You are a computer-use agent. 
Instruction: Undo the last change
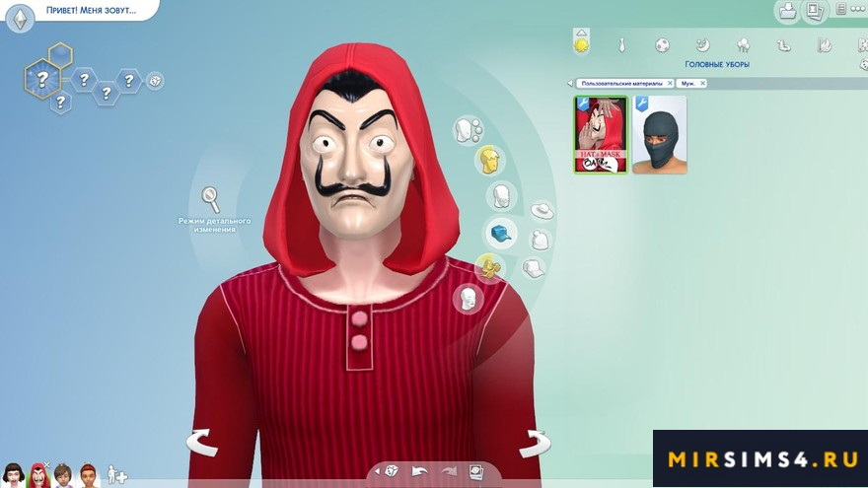click(x=419, y=472)
